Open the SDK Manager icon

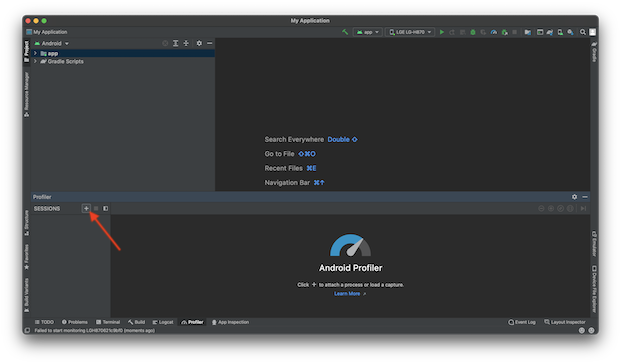pos(570,32)
